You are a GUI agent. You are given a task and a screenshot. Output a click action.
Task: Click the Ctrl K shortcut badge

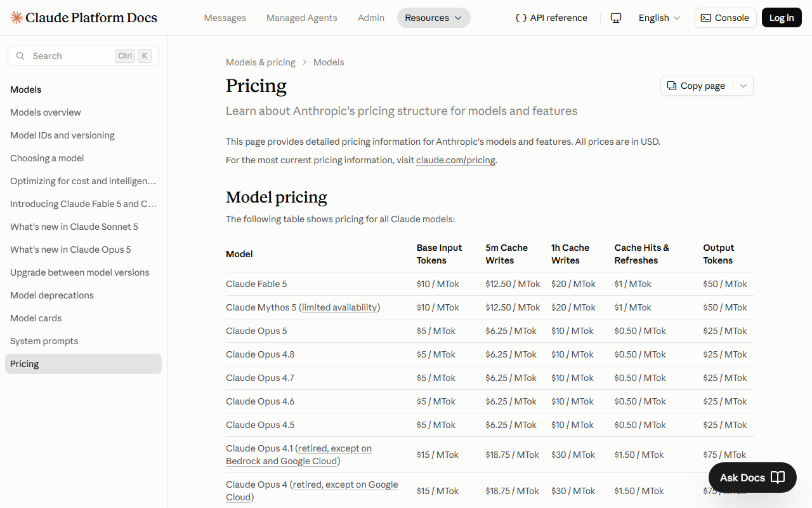point(134,56)
